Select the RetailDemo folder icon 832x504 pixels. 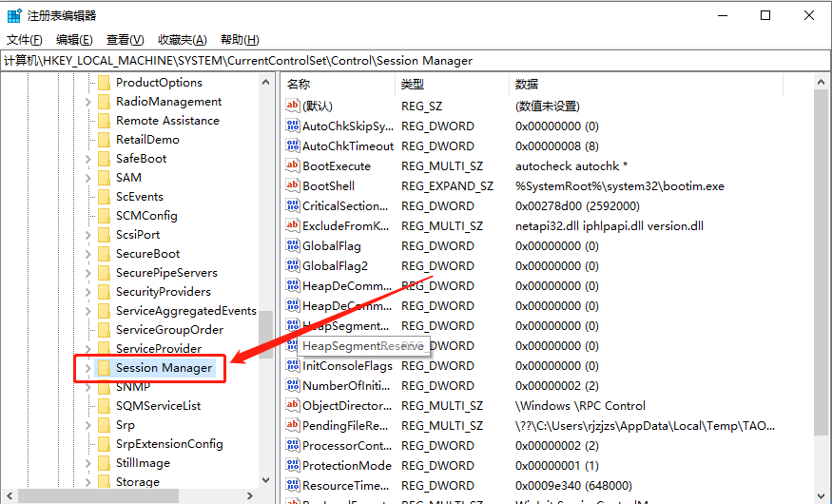[104, 140]
